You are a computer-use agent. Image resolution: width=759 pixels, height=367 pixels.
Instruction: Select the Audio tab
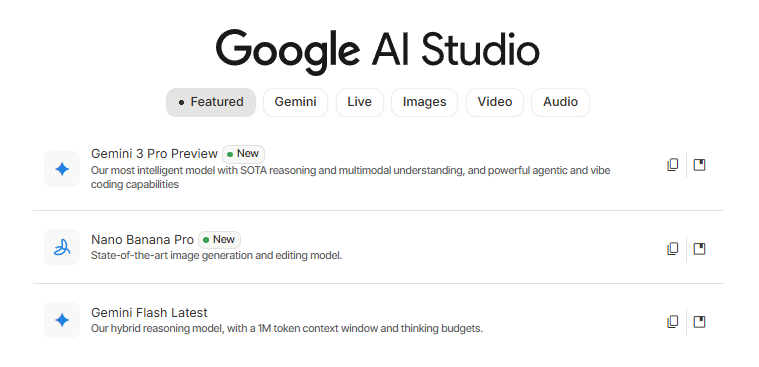pos(561,102)
